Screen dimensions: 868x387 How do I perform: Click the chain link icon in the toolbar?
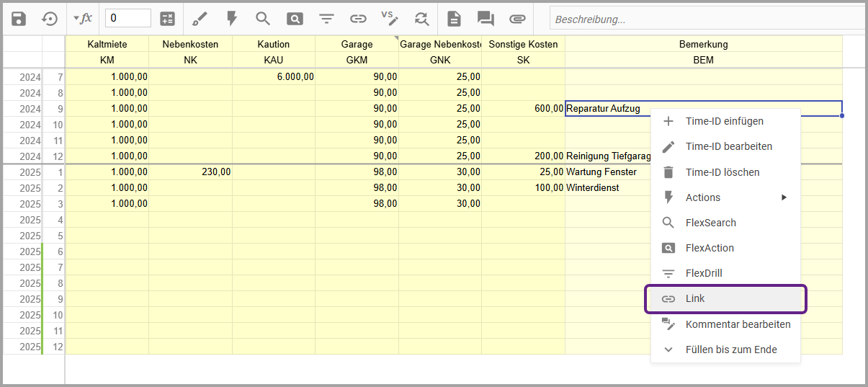[x=358, y=19]
